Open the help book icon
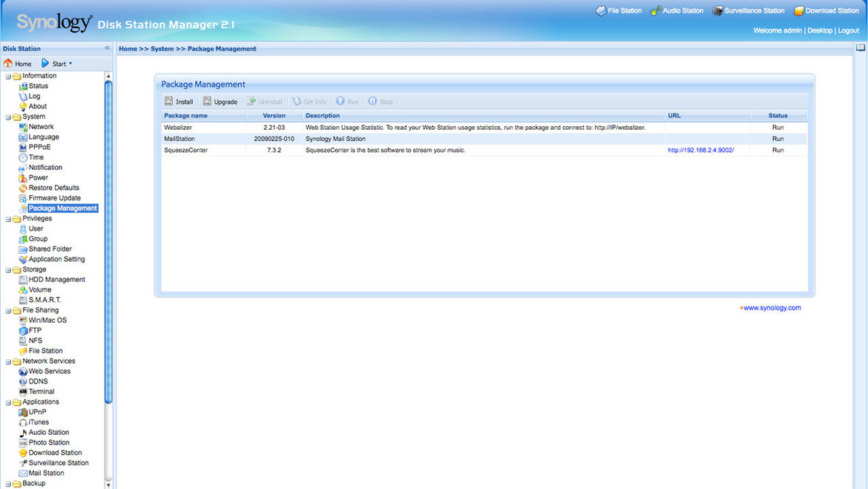This screenshot has width=868, height=489. coord(861,48)
